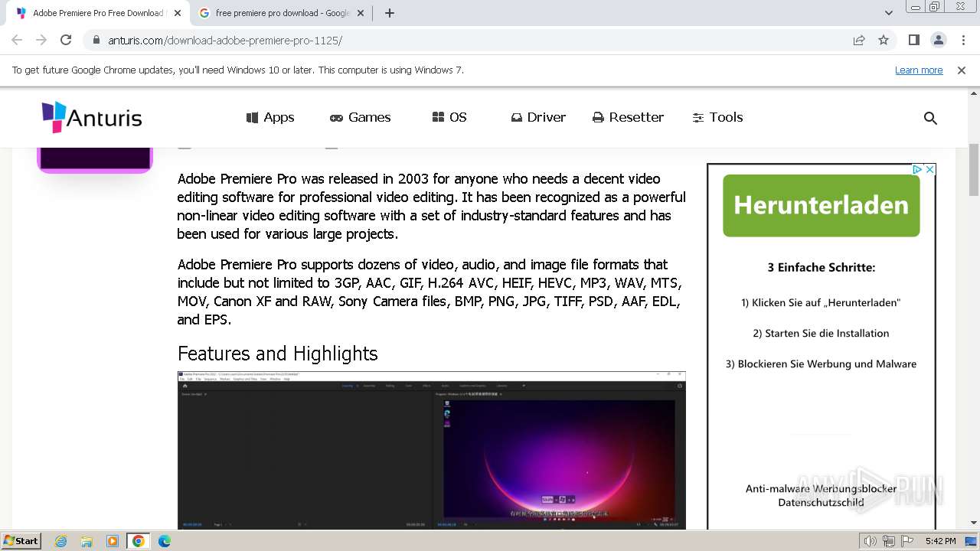Click the network tray icon
Image resolution: width=980 pixels, height=551 pixels.
point(888,541)
